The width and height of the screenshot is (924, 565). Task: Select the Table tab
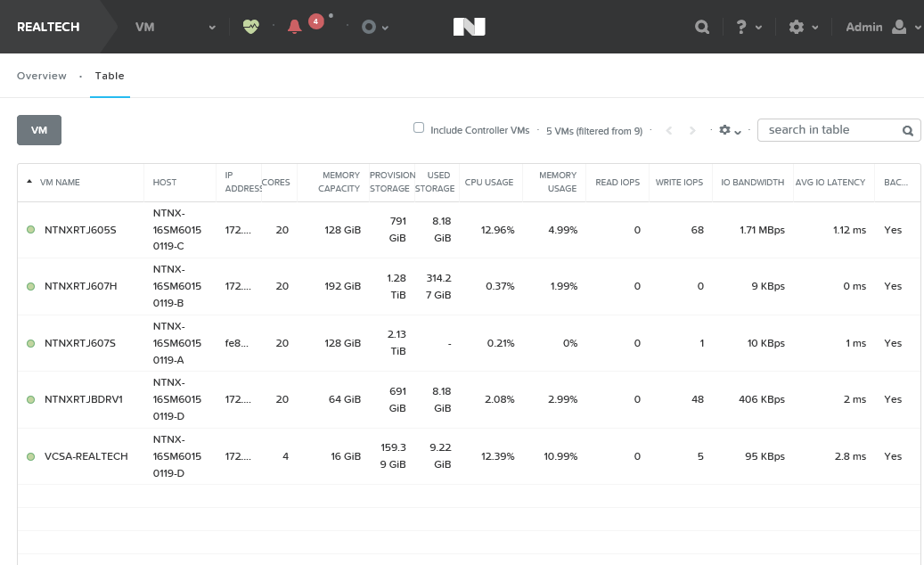110,76
